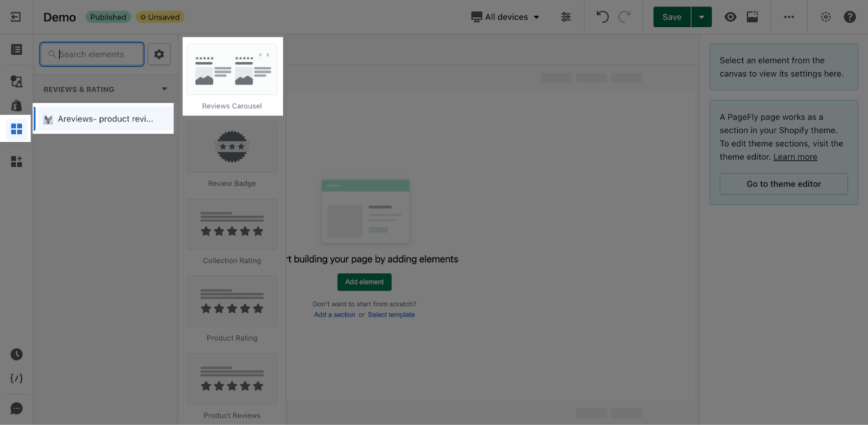The width and height of the screenshot is (868, 425).
Task: Click the exit editor icon
Action: coord(16,17)
